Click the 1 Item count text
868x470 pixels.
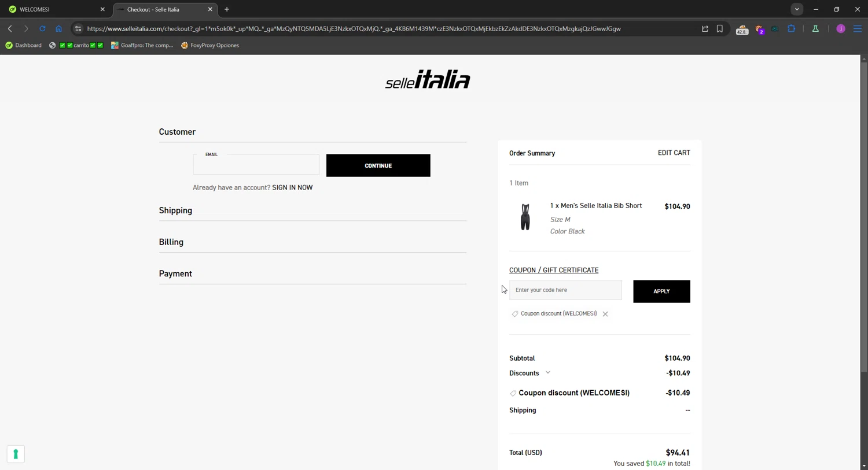pyautogui.click(x=519, y=183)
